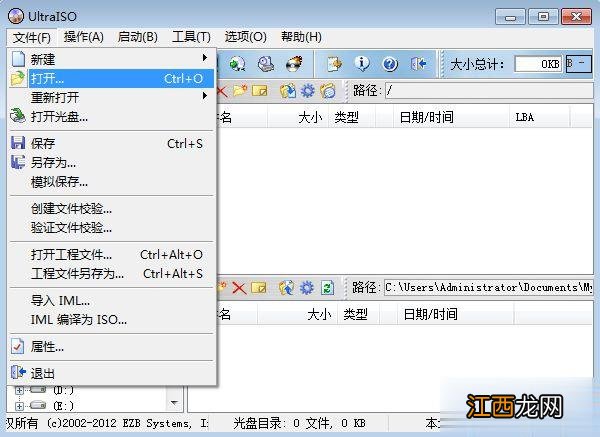Click the red X delete icon in lower pane toolbar
Screen dimensions: 600x437
239,288
